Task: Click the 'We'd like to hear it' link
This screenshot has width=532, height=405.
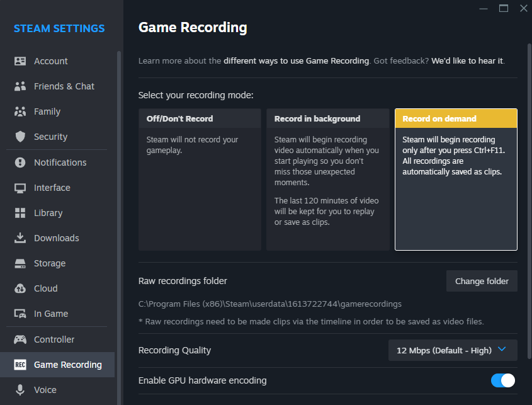Action: coord(468,61)
